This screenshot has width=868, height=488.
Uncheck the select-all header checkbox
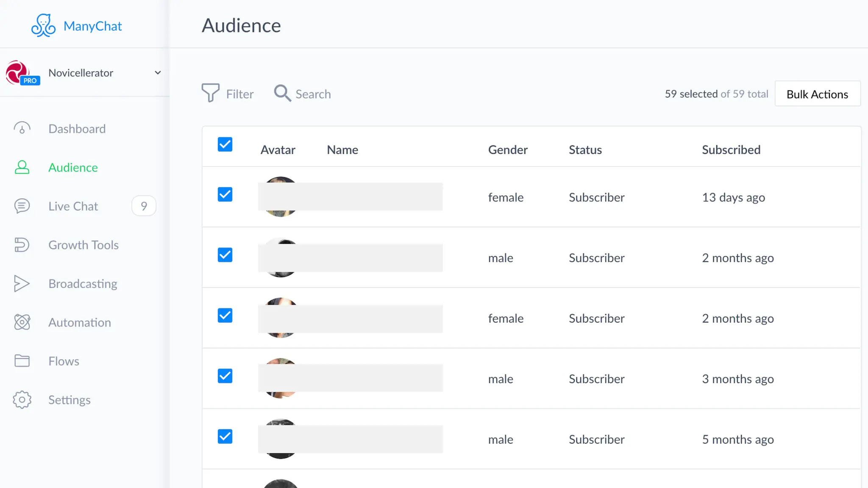(225, 144)
